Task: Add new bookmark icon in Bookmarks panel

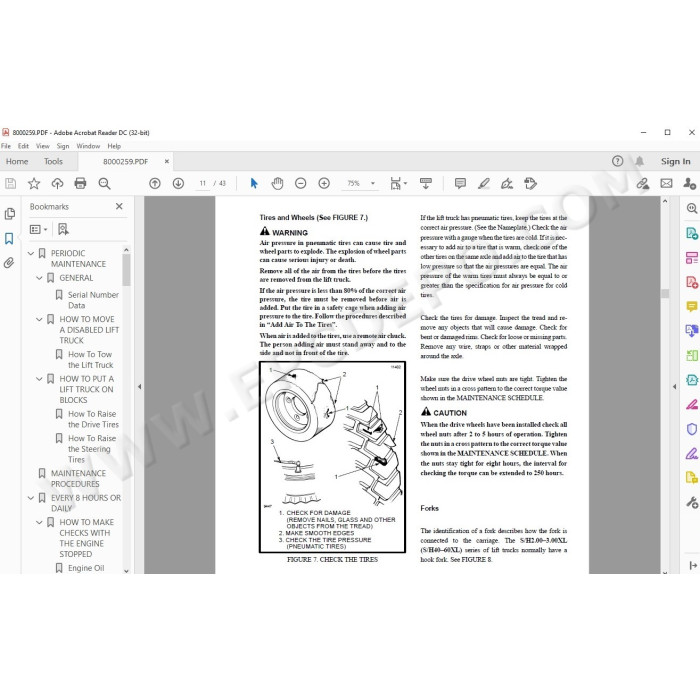Action: click(x=63, y=229)
